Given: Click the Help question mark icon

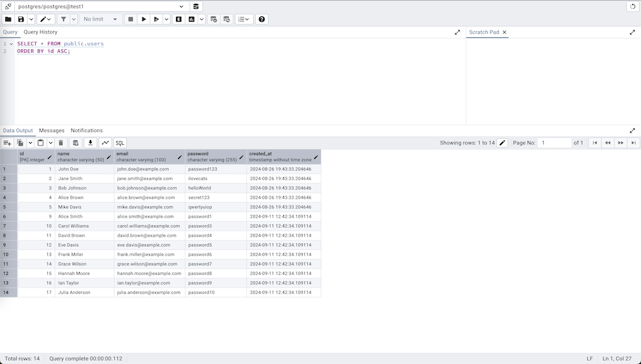Looking at the screenshot, I should 262,20.
